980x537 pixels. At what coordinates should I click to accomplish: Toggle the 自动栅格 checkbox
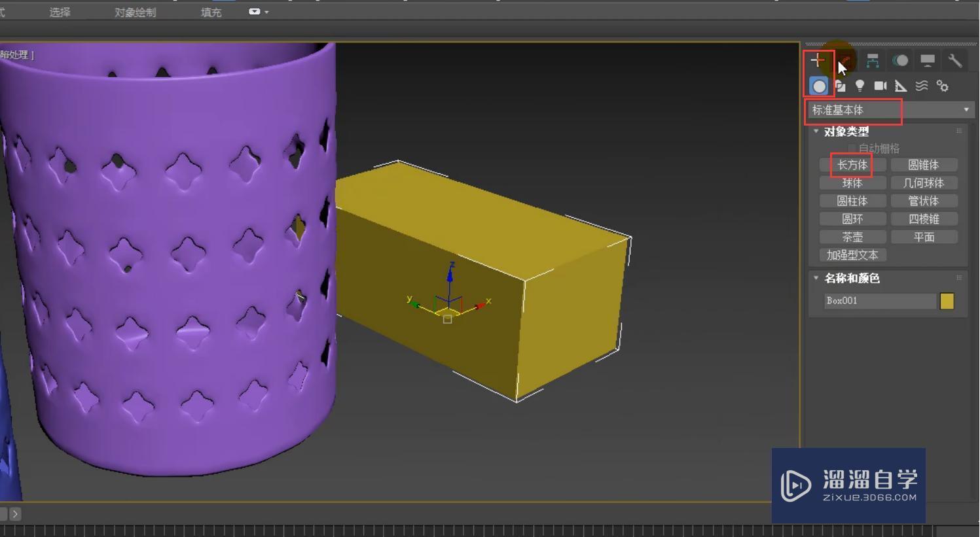point(852,148)
